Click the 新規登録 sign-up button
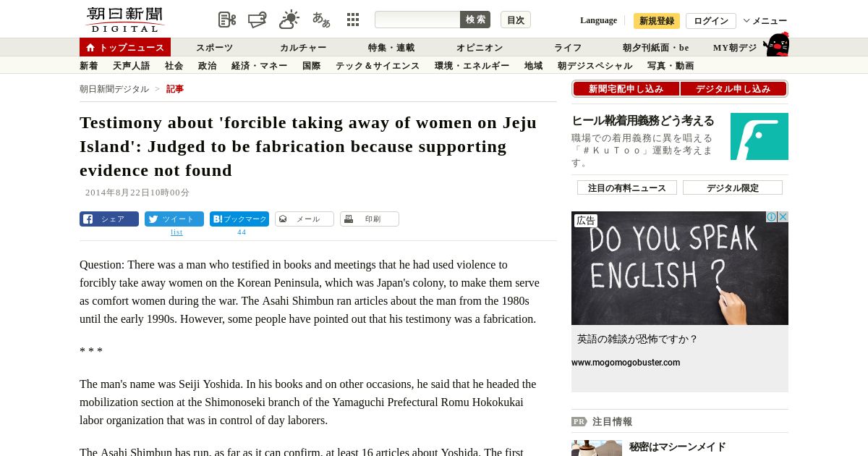 [657, 21]
